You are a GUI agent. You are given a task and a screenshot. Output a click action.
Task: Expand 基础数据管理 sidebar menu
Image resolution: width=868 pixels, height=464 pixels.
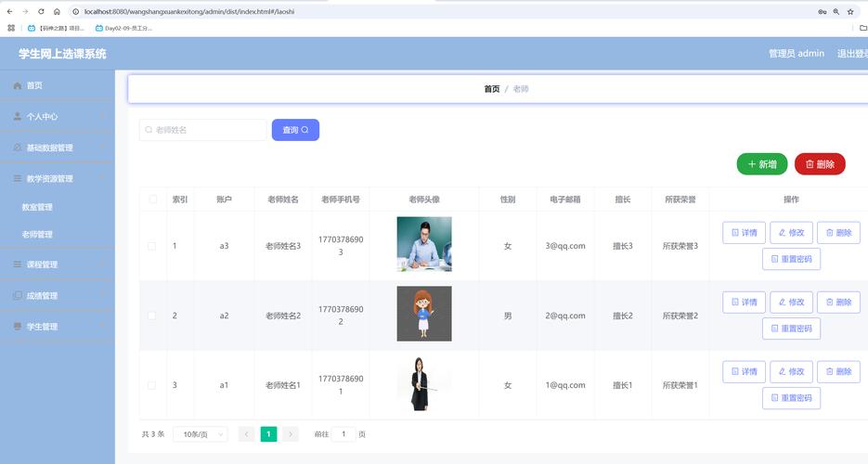pos(58,148)
